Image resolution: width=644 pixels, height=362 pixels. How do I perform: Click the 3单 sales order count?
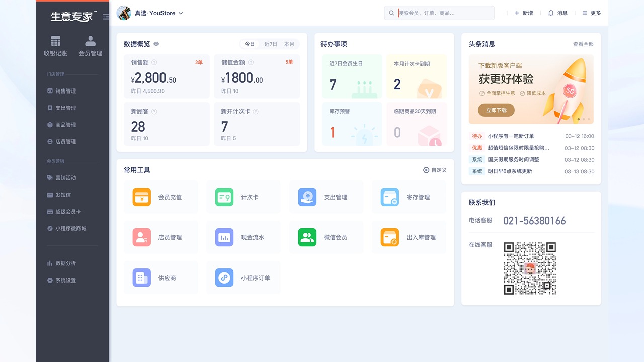pos(199,63)
